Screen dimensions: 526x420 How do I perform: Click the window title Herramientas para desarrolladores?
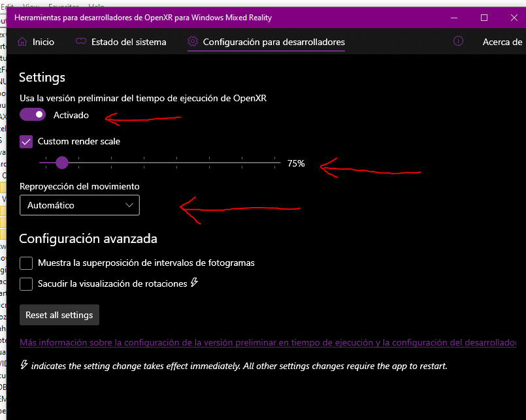[x=143, y=18]
